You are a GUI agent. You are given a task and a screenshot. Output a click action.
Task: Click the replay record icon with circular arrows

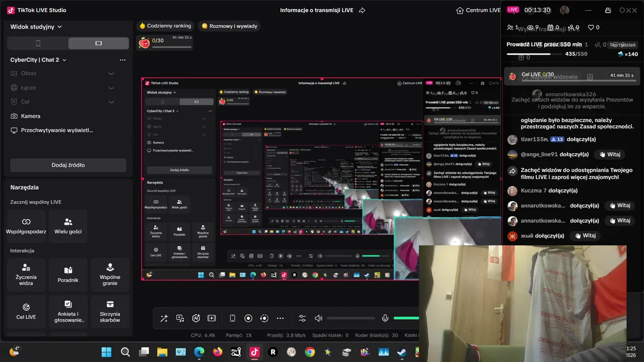(x=264, y=318)
